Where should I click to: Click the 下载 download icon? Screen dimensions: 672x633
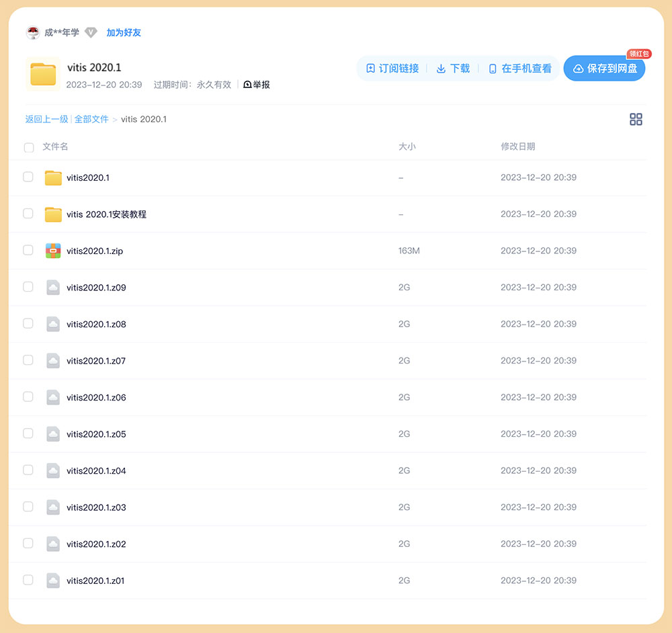coord(442,68)
